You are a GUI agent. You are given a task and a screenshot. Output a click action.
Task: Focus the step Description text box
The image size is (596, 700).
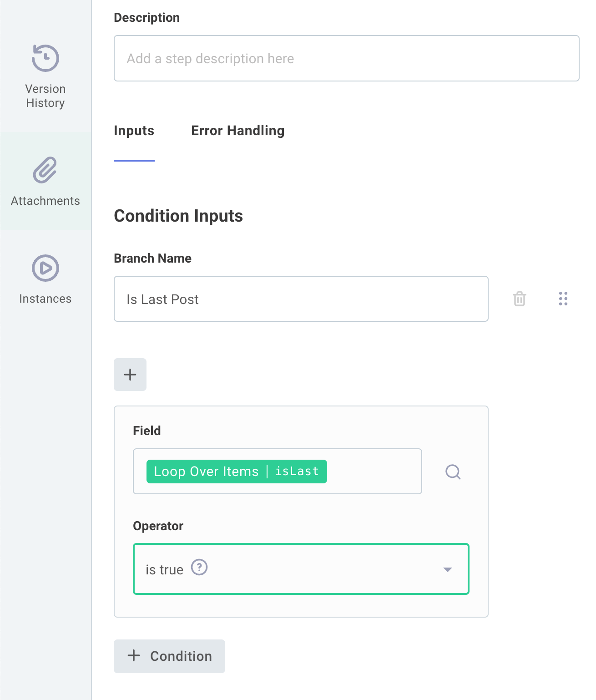point(346,59)
